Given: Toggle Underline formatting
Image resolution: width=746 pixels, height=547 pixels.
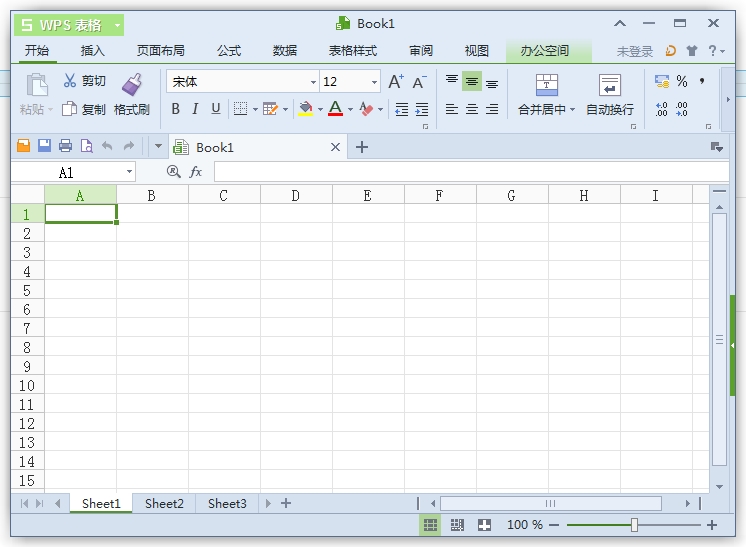Looking at the screenshot, I should point(215,109).
